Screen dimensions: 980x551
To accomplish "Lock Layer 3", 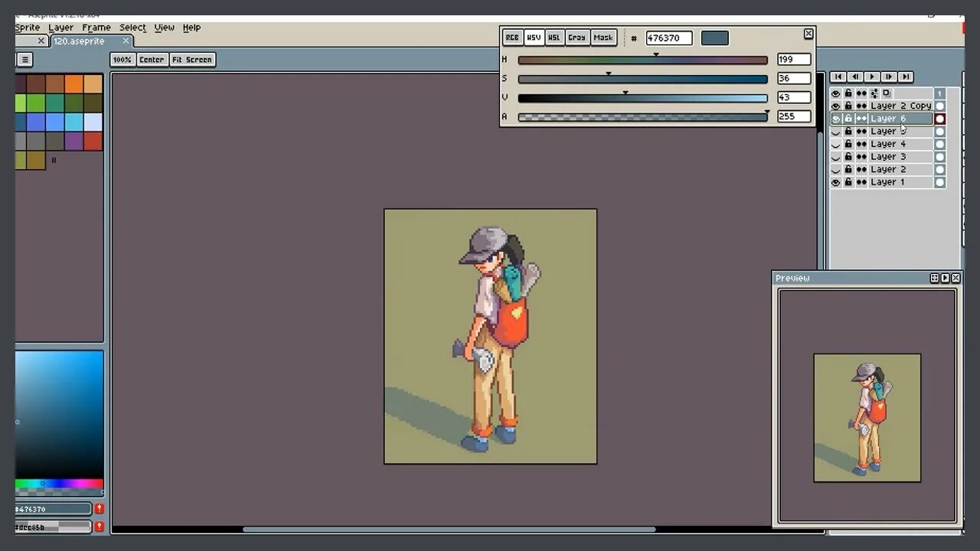I will (x=848, y=157).
